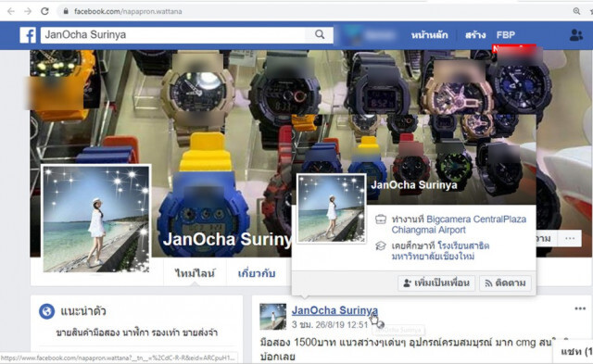593x364 pixels.
Task: Click the search magnifier button
Action: (x=320, y=35)
